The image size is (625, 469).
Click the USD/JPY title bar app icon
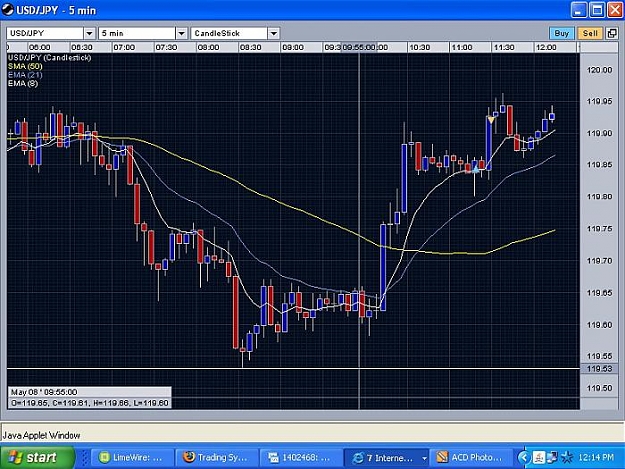coord(8,10)
